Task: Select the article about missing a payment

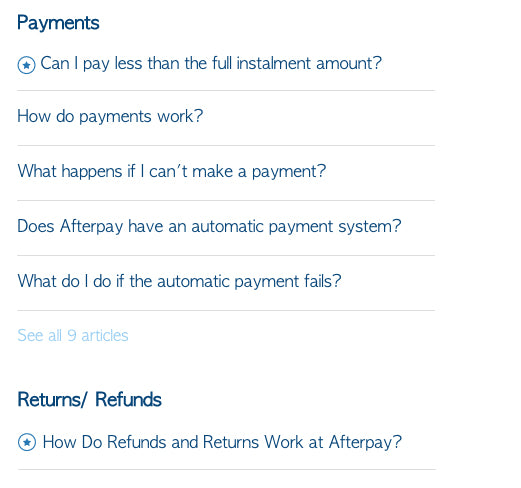Action: click(x=172, y=172)
